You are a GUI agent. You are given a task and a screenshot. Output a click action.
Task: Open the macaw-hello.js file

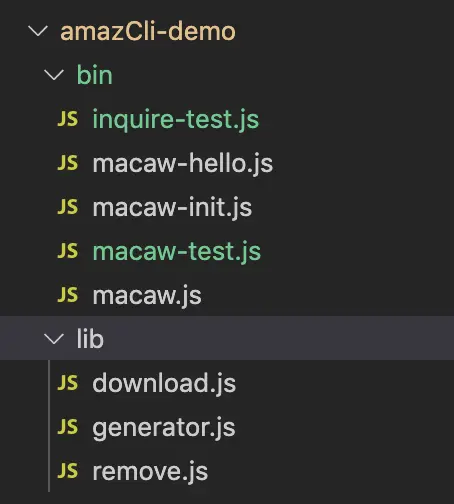183,163
